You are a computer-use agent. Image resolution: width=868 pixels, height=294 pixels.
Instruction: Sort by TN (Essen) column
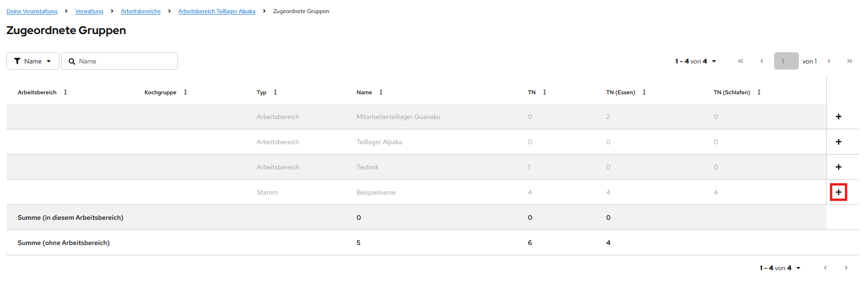click(644, 92)
